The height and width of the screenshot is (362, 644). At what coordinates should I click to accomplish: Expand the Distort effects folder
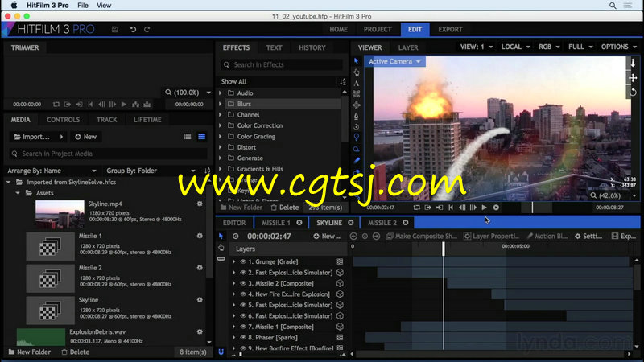point(221,147)
